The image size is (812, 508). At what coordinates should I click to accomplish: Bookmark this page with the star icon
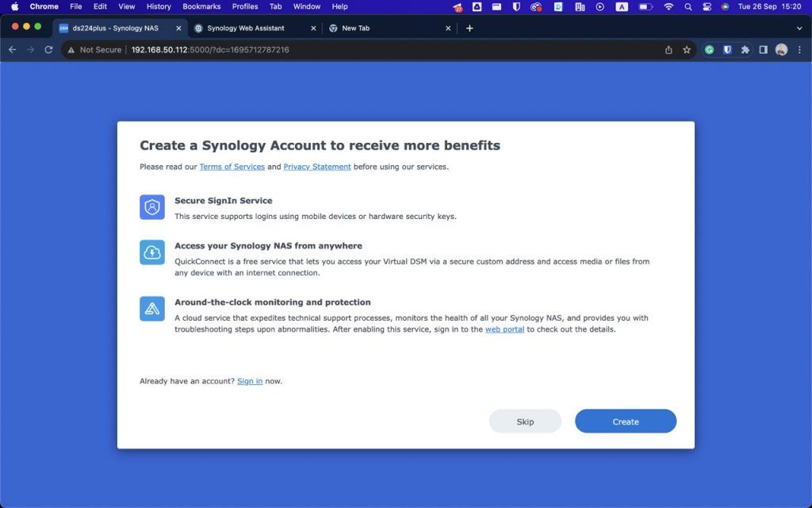click(687, 50)
